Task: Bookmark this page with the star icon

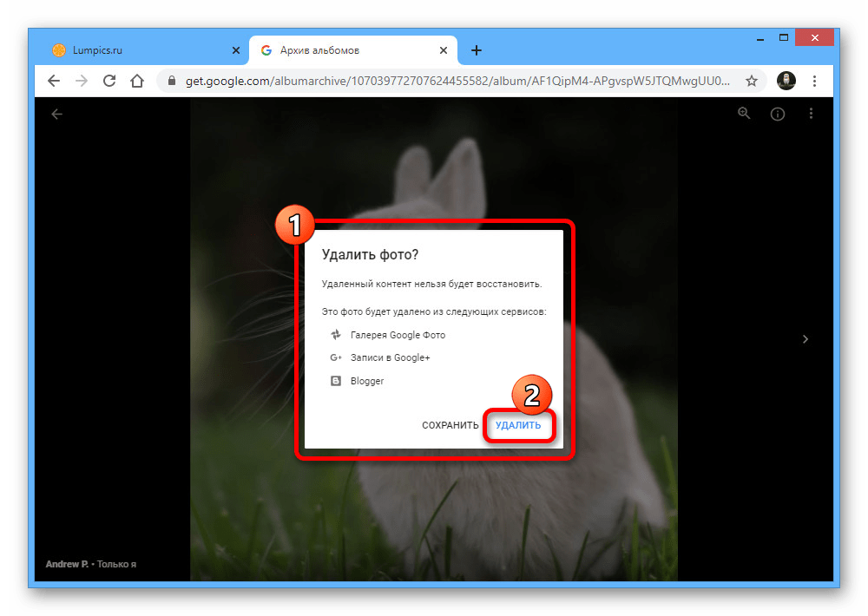Action: point(752,81)
